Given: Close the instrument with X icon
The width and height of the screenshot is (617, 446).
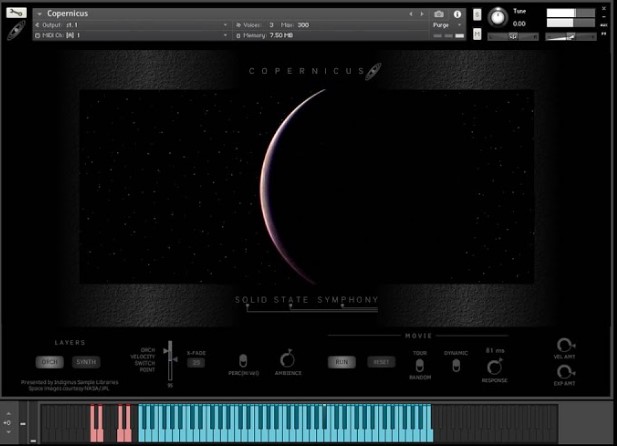Looking at the screenshot, I should tap(604, 8).
